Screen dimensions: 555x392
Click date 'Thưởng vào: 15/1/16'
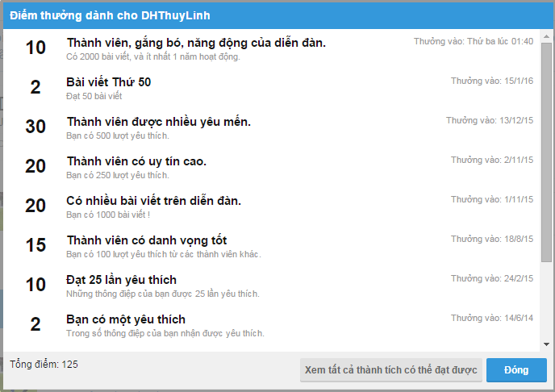(x=492, y=81)
